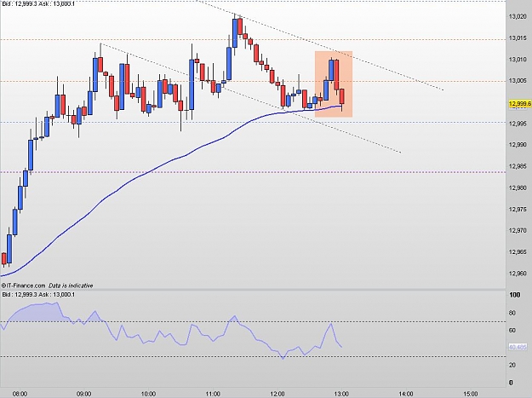Click the 13,015 price axis label
Screen dimensions: 532x398
click(x=518, y=38)
